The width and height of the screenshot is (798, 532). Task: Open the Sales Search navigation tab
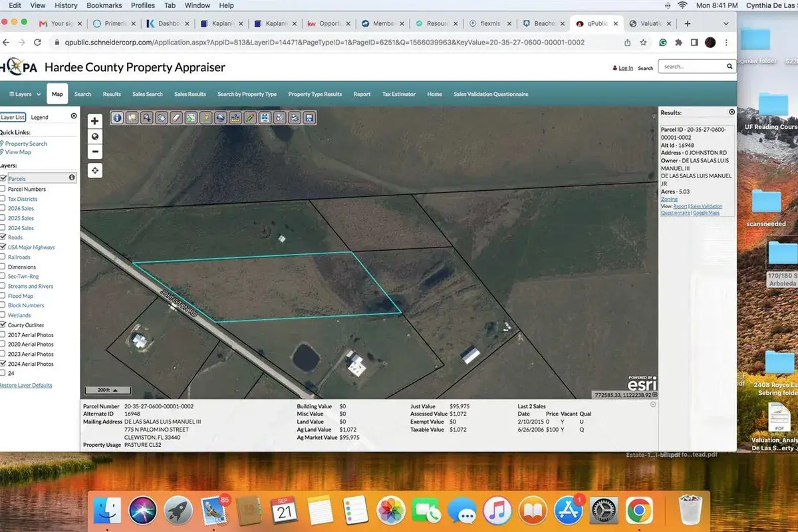(148, 94)
